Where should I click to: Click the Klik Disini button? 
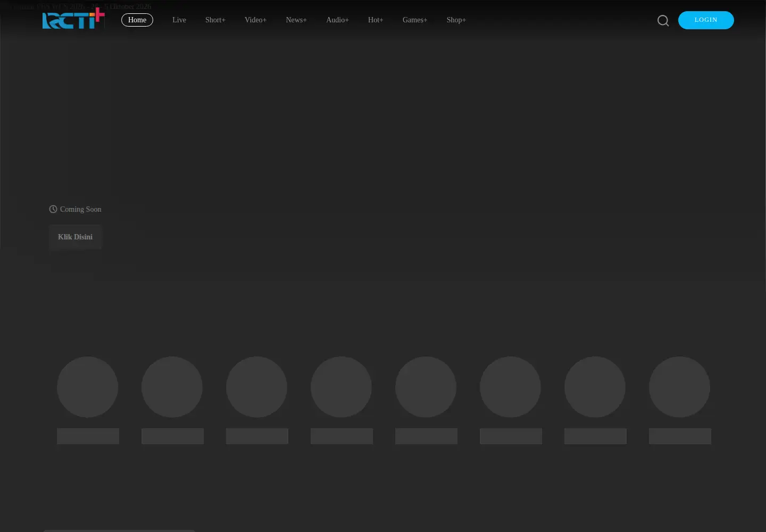click(x=75, y=237)
